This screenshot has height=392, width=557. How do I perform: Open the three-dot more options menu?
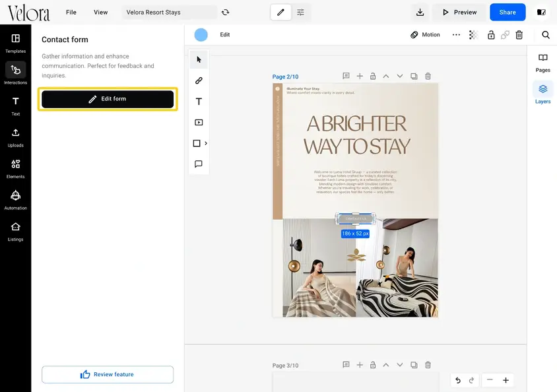coord(456,35)
